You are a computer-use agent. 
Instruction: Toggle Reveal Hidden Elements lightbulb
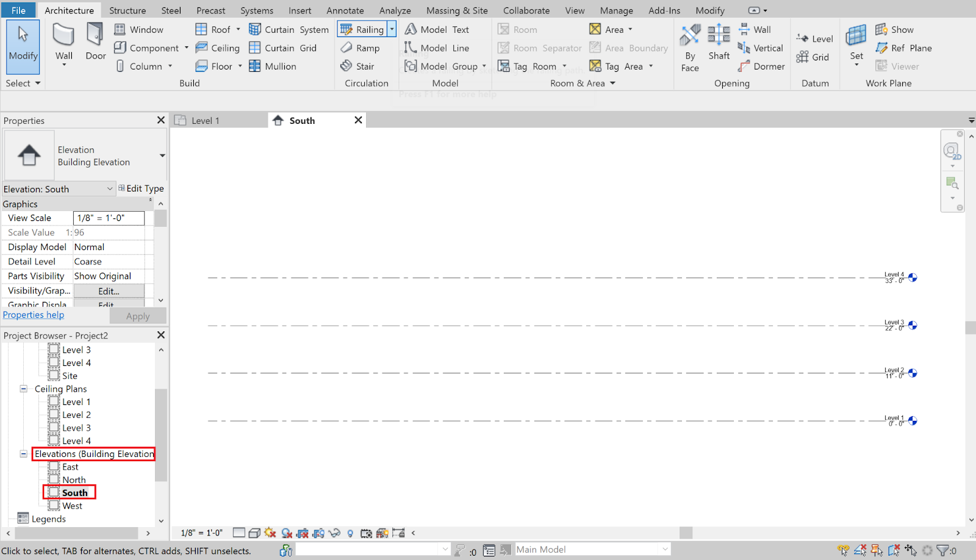point(350,533)
